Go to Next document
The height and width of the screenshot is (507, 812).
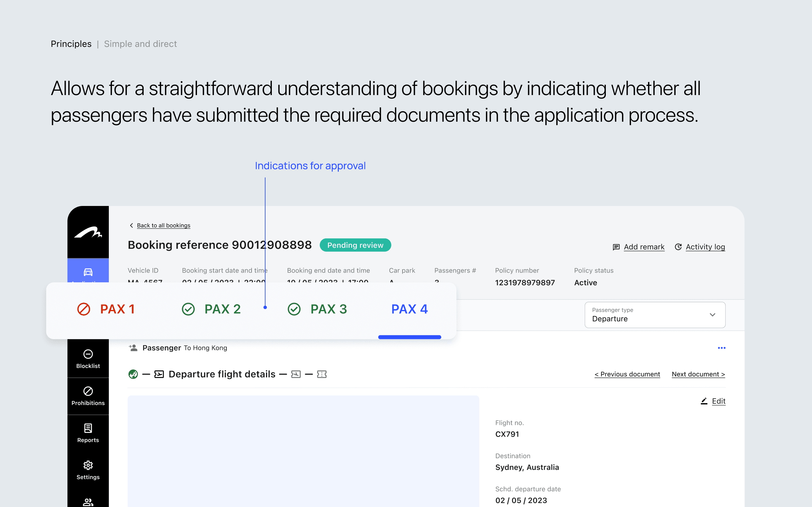698,374
